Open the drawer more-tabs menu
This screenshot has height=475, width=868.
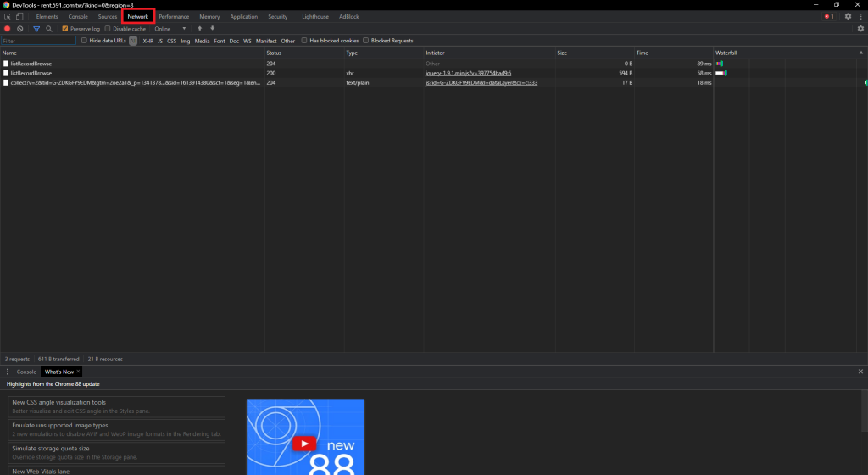7,372
